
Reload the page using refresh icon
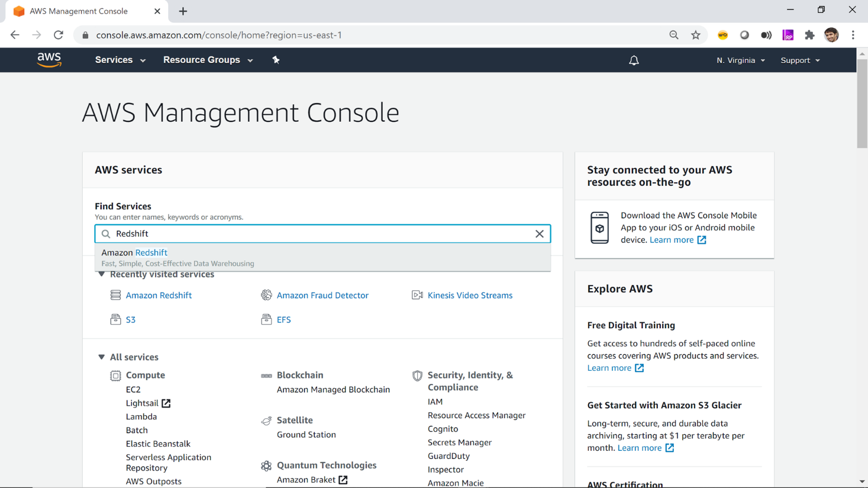(58, 35)
